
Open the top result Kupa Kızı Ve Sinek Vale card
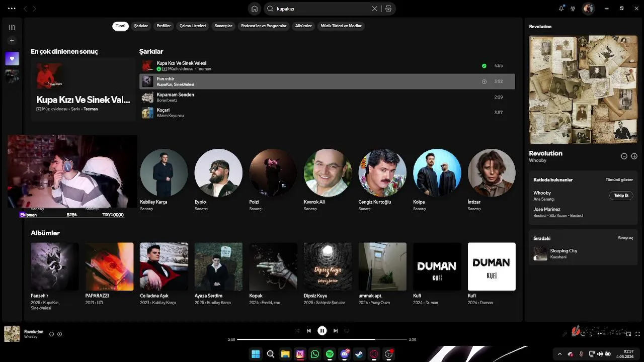83,89
